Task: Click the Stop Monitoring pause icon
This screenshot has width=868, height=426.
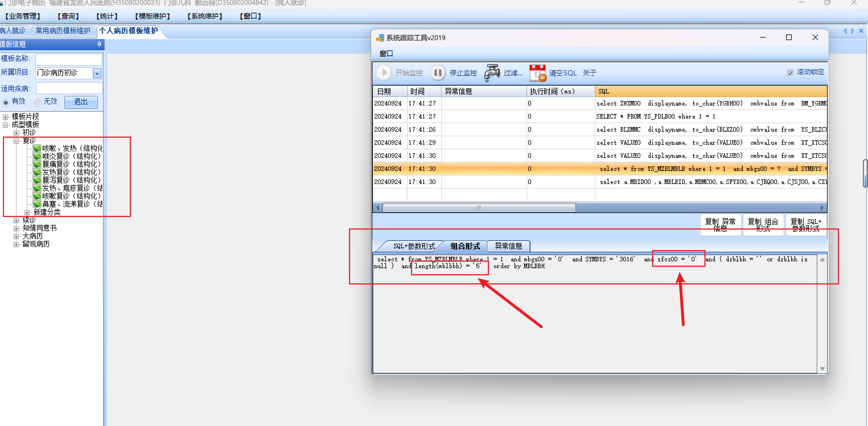Action: click(x=438, y=73)
